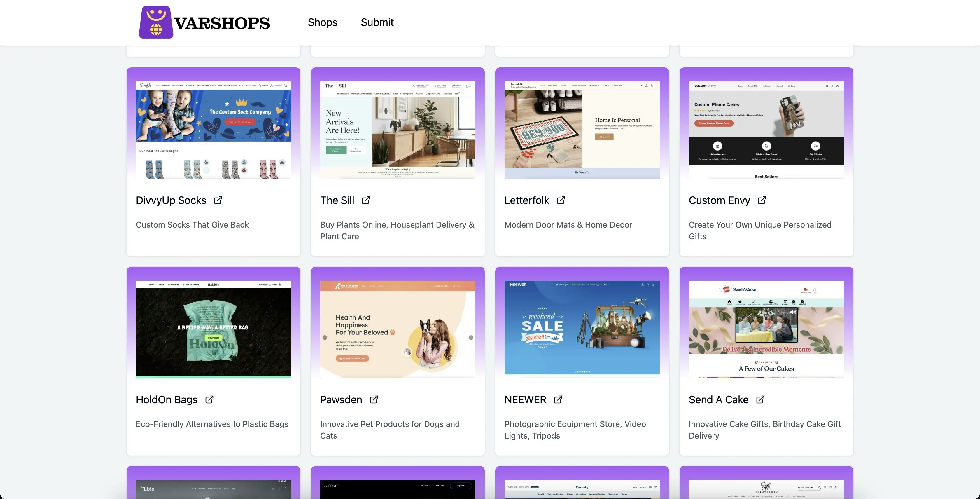Open the DivvyUp Socks website screenshot
Viewport: 980px width, 499px height.
(213, 130)
